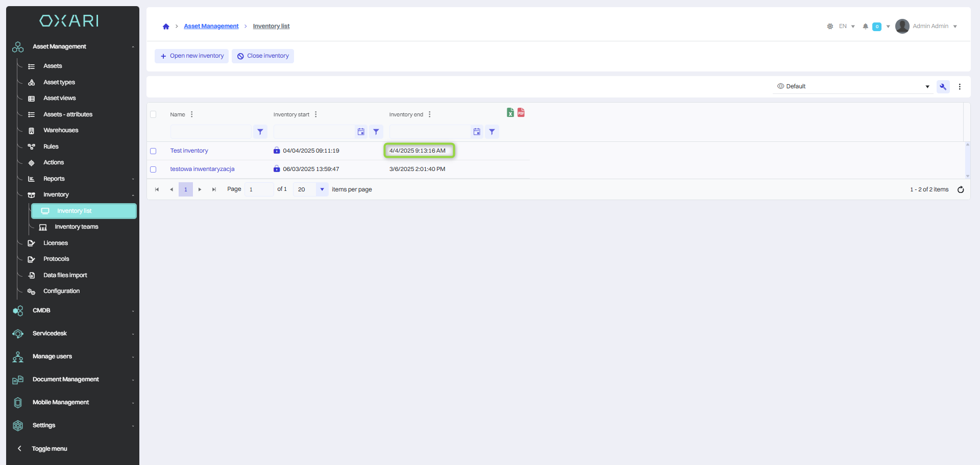Viewport: 980px width, 465px height.
Task: Click the Open new inventory button
Action: (x=192, y=56)
